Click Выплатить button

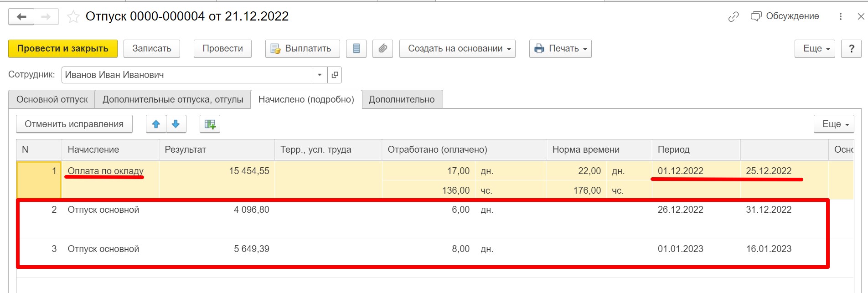click(303, 49)
